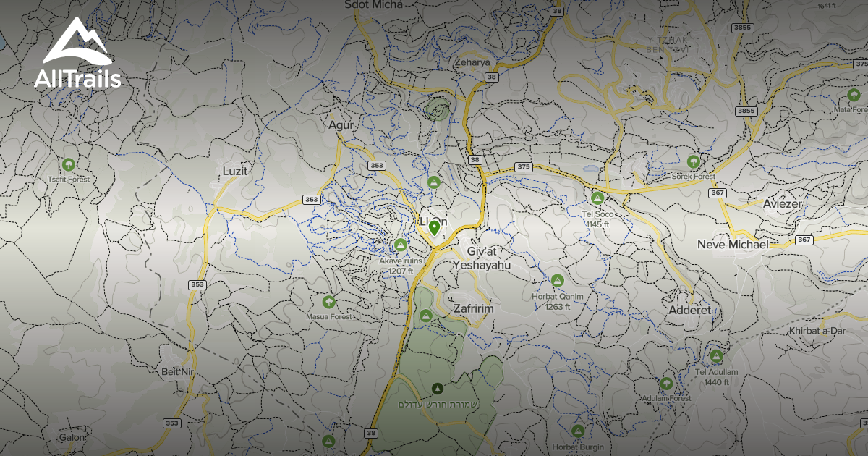
Task: Click the Zeharya village label
Action: click(472, 63)
